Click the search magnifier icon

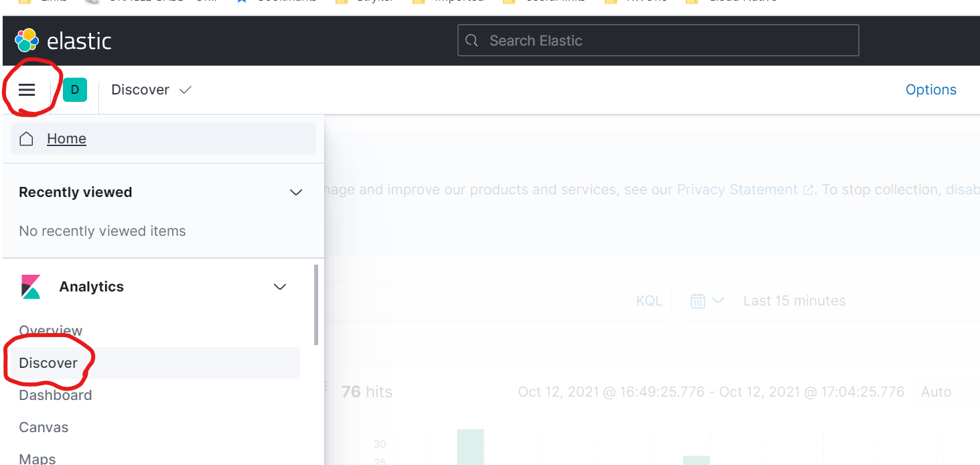pos(472,41)
